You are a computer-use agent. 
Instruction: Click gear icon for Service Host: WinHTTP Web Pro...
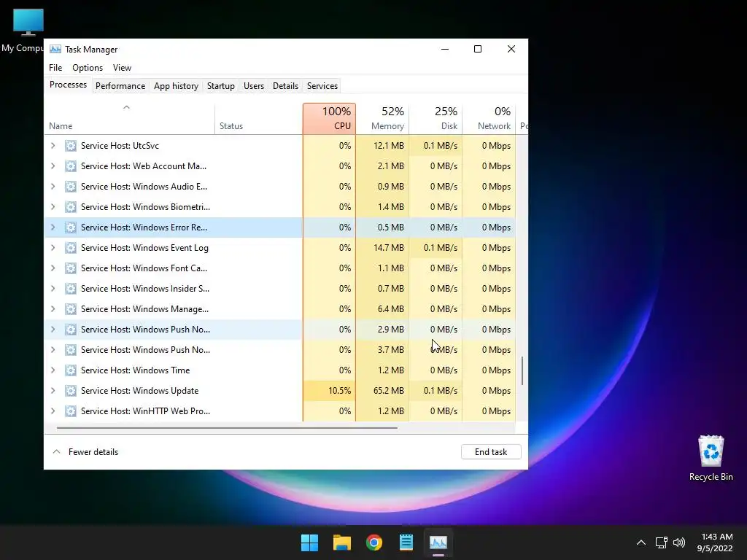coord(71,411)
